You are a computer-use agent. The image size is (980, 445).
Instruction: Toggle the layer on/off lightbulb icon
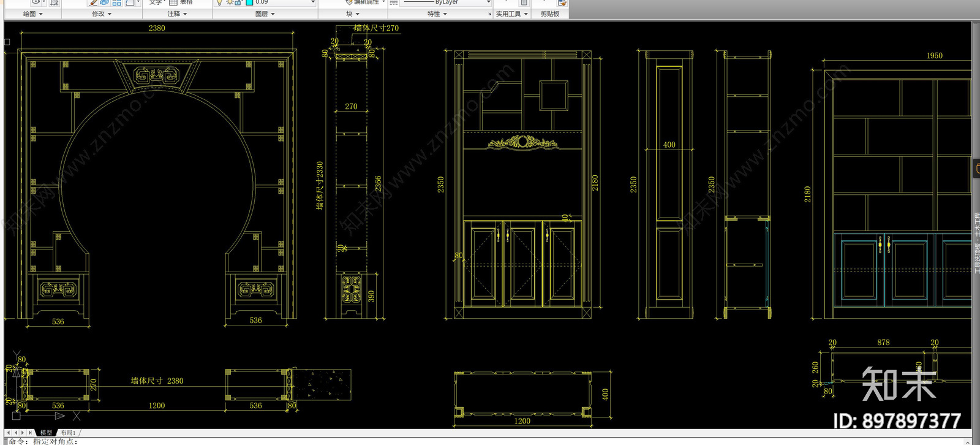pyautogui.click(x=219, y=2)
